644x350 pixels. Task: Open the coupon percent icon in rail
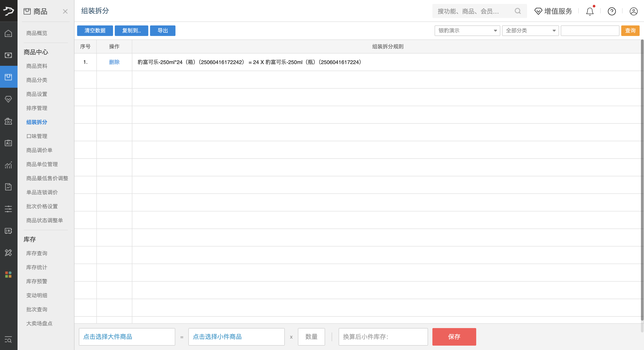(x=9, y=121)
